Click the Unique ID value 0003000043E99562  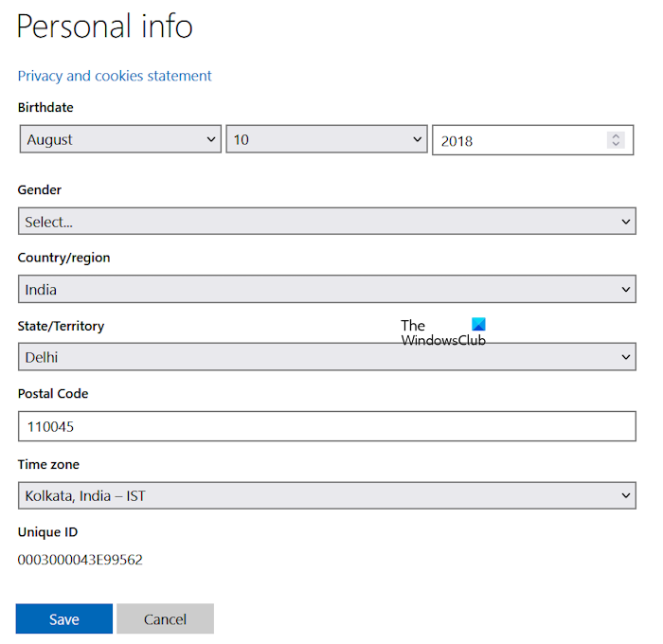coord(80,560)
